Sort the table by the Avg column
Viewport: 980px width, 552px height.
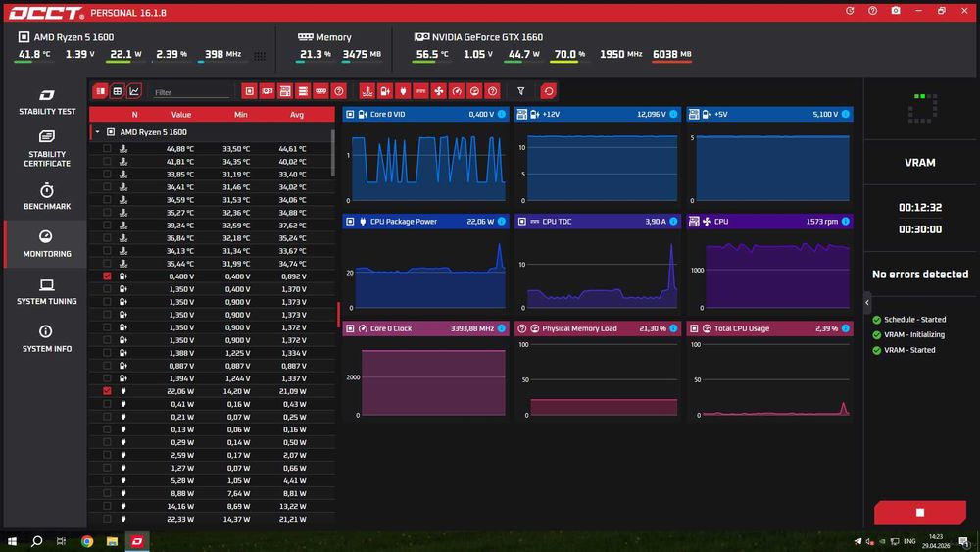click(297, 115)
